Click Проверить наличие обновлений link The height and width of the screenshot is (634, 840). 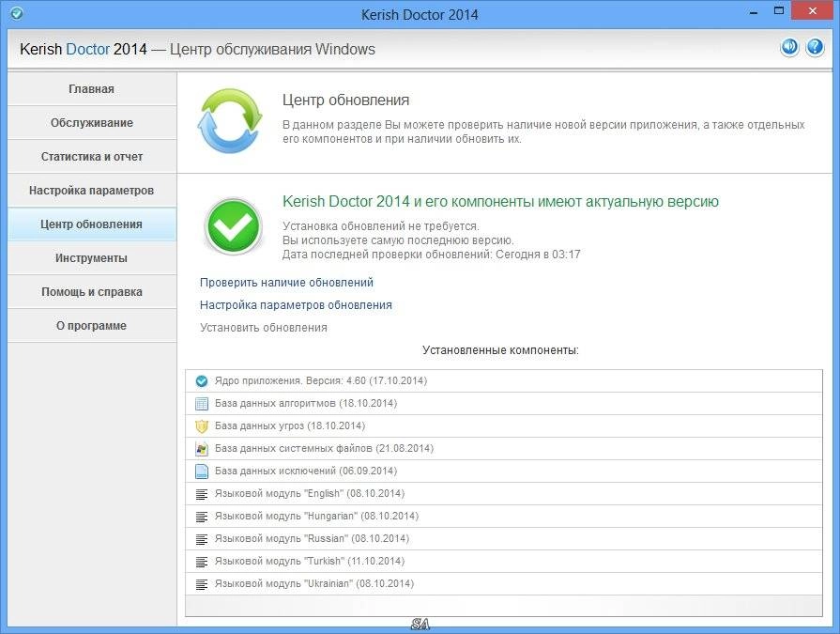(x=286, y=283)
